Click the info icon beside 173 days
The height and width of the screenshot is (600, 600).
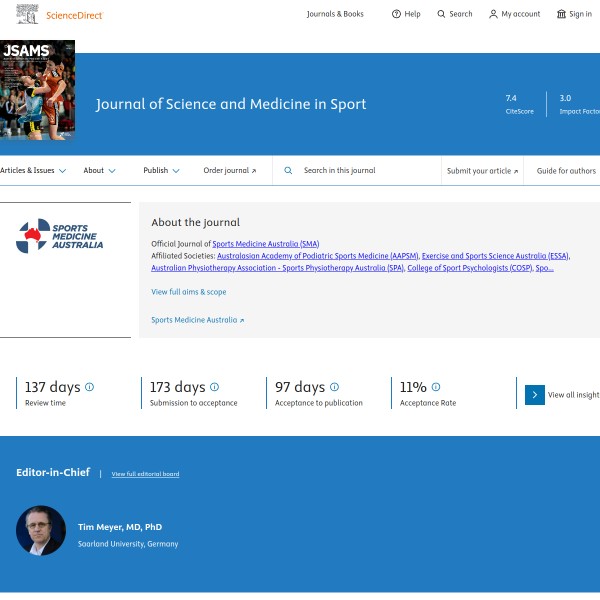tap(214, 387)
